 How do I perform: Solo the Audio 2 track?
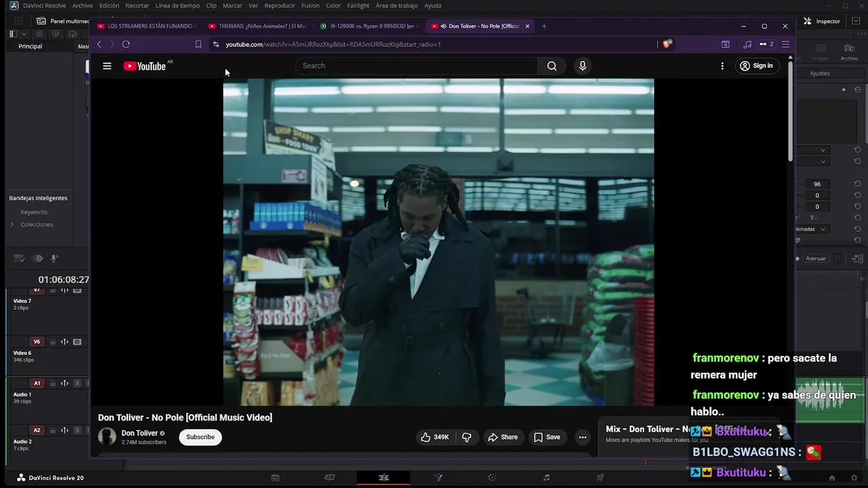pos(77,430)
